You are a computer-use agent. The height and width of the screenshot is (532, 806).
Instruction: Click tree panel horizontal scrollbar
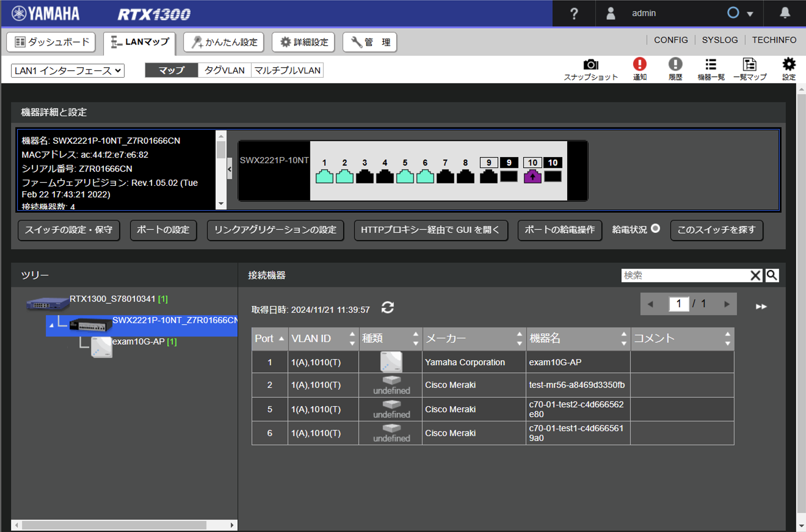pyautogui.click(x=114, y=525)
